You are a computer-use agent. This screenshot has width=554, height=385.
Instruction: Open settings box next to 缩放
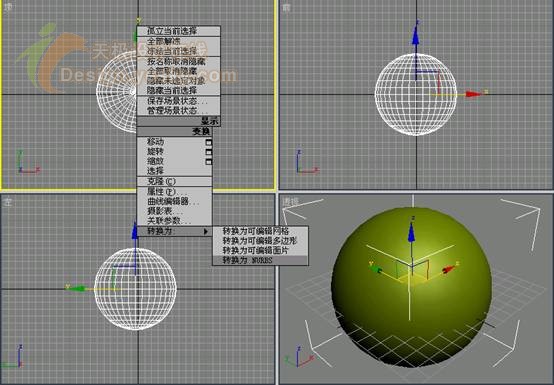click(208, 161)
